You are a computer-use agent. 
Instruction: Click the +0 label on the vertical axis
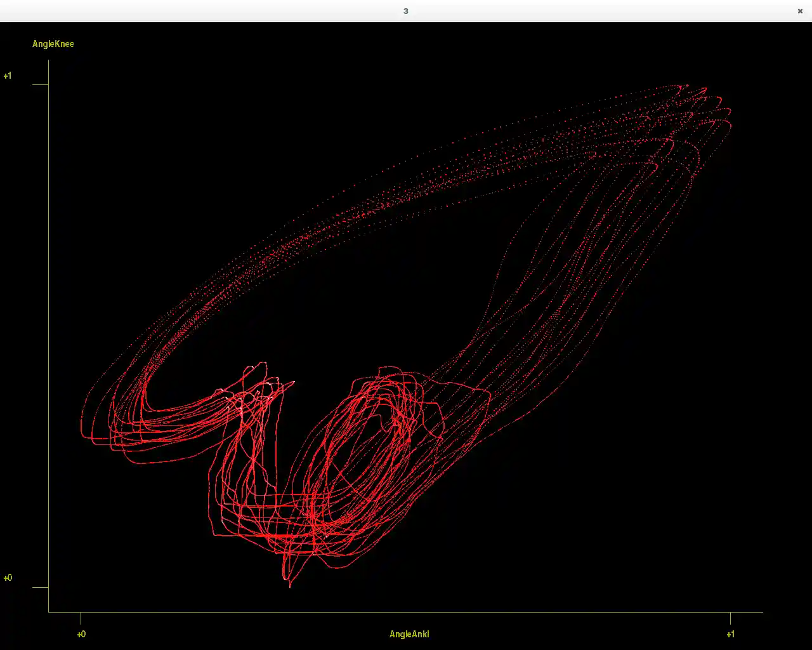point(8,578)
